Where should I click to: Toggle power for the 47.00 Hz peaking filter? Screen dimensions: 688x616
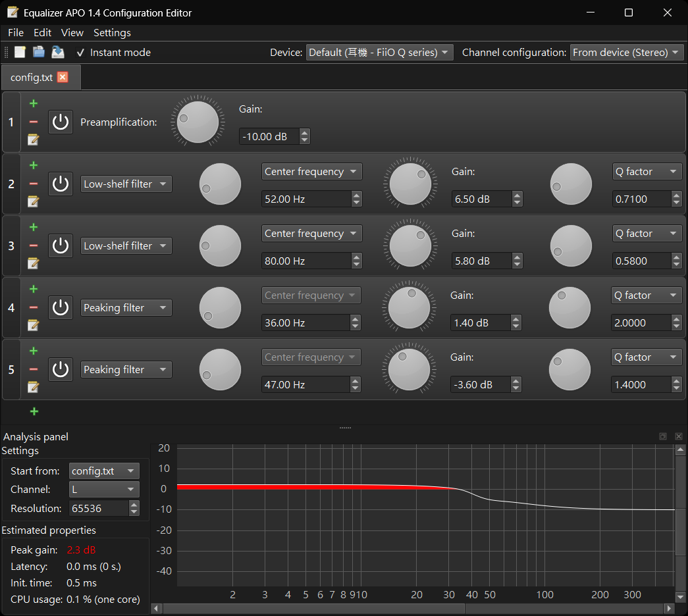coord(60,369)
